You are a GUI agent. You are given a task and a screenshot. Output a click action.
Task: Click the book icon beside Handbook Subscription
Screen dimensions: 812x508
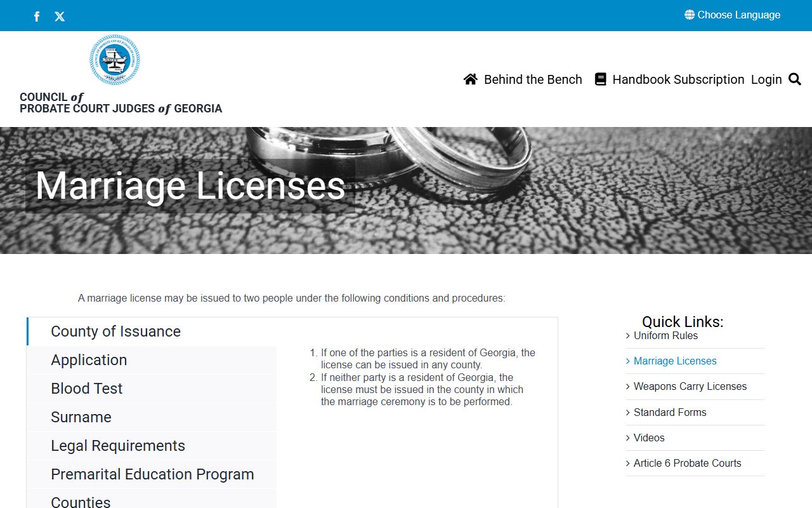pyautogui.click(x=600, y=79)
